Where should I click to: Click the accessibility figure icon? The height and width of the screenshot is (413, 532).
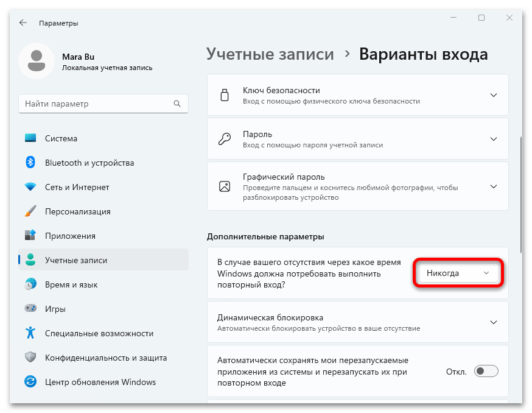pos(30,333)
